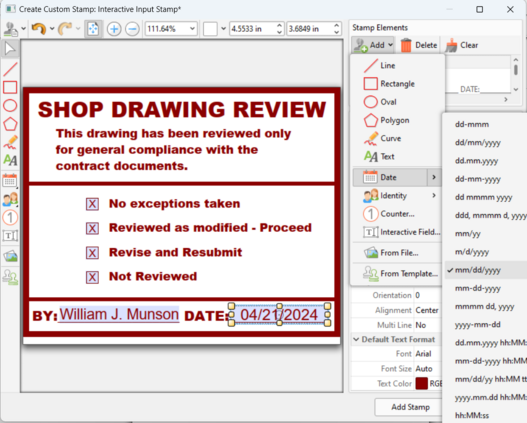Select the Line tool in left toolbar
The height and width of the screenshot is (423, 527).
pyautogui.click(x=10, y=69)
